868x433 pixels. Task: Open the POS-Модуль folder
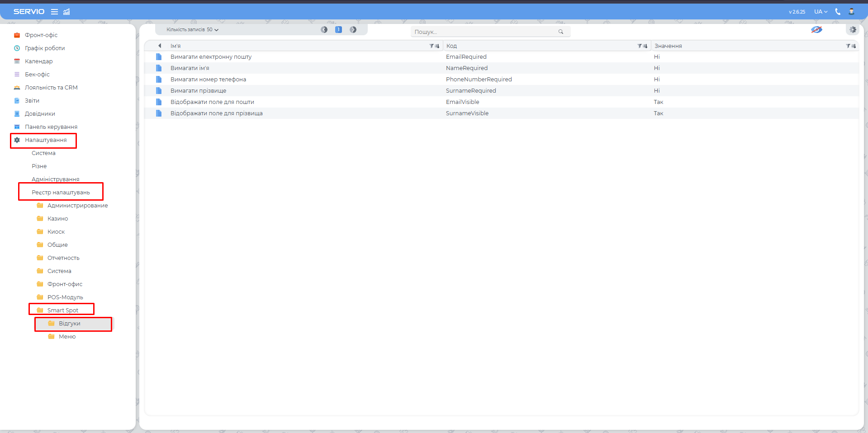65,297
